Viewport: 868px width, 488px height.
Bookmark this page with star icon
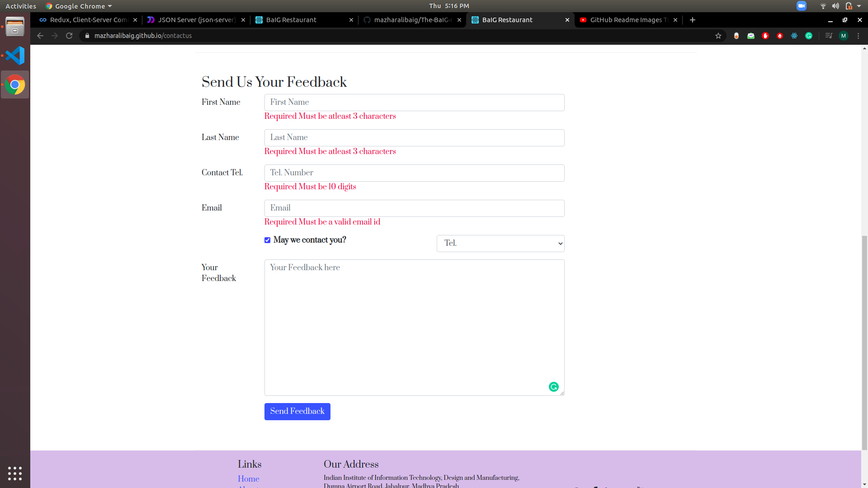pos(718,36)
